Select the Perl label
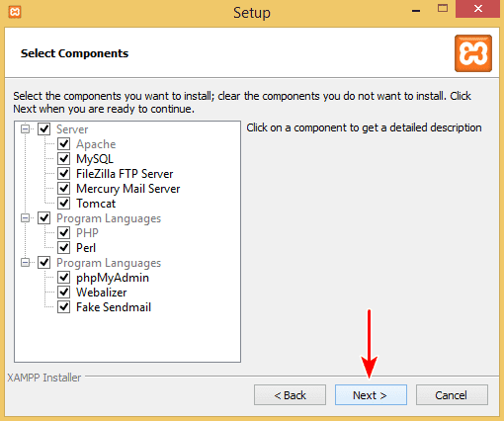Screen dimensions: 504x421 [x=86, y=248]
